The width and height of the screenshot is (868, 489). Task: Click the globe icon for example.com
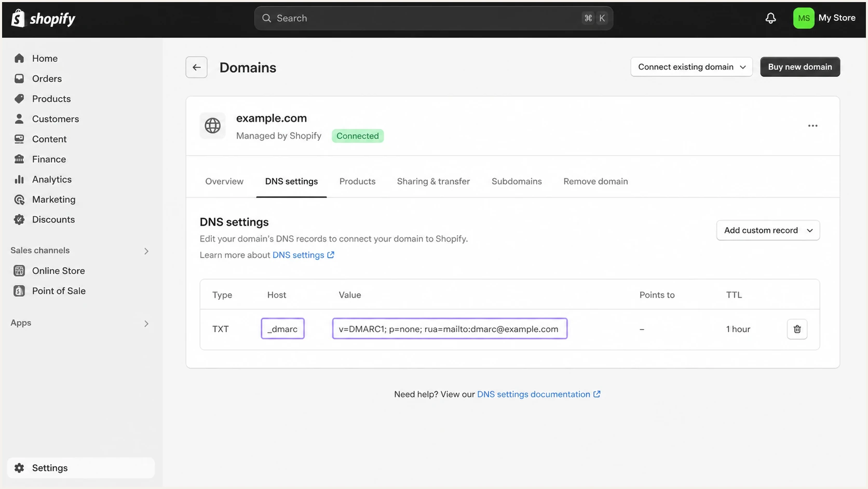coord(213,126)
